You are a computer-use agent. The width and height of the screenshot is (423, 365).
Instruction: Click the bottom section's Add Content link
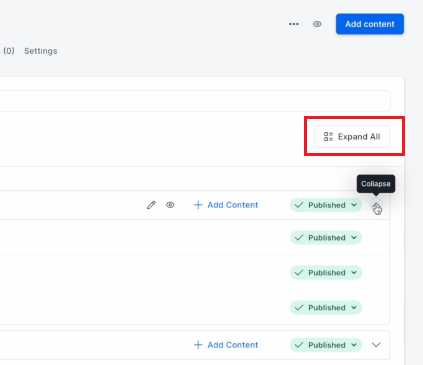click(233, 345)
